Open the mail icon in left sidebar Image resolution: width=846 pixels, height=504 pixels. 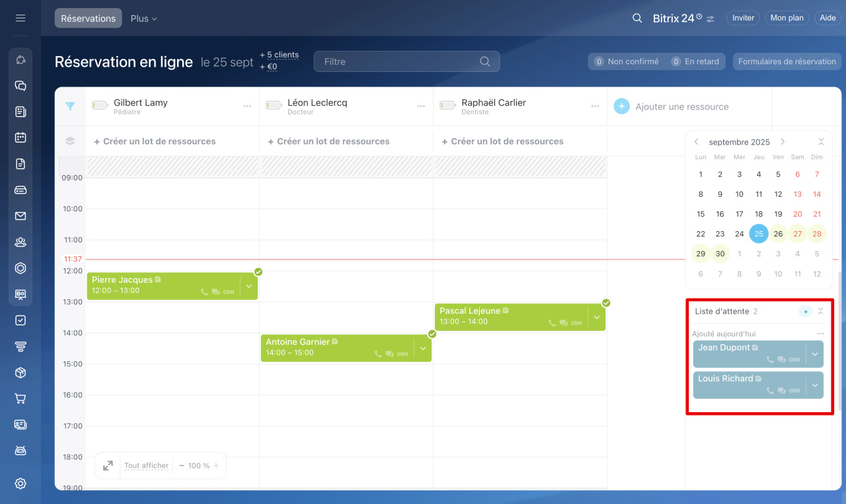[x=20, y=216]
